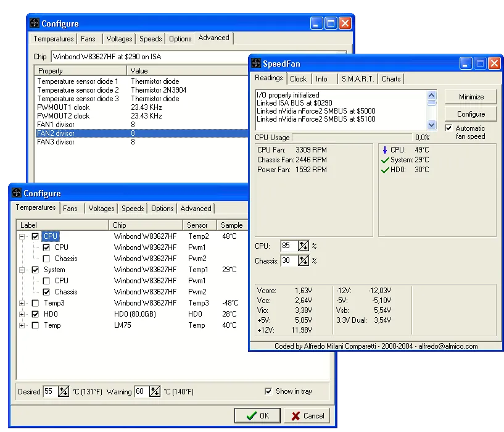Enable the Temp3 checkbox
504x432 pixels.
35,303
